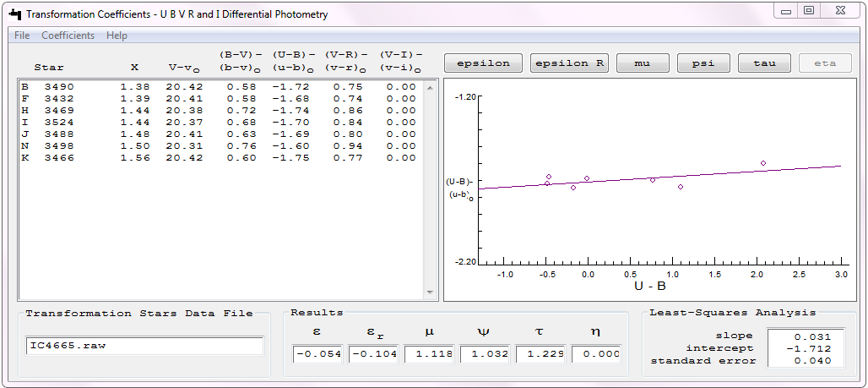Click the telescope application icon in title bar
868x388 pixels.
[15, 14]
